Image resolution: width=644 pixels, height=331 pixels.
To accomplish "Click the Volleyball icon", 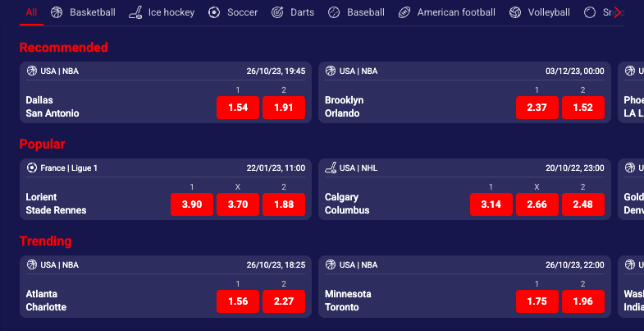I will coord(515,12).
